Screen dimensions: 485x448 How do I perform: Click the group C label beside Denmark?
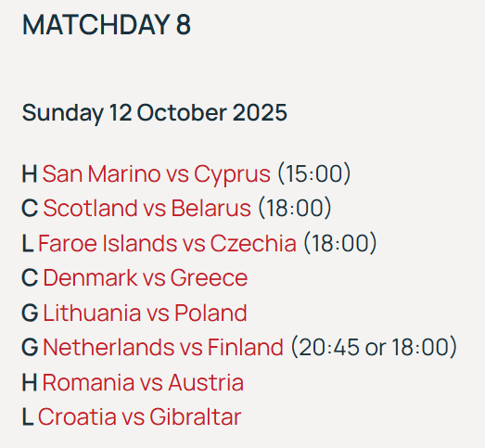30,278
